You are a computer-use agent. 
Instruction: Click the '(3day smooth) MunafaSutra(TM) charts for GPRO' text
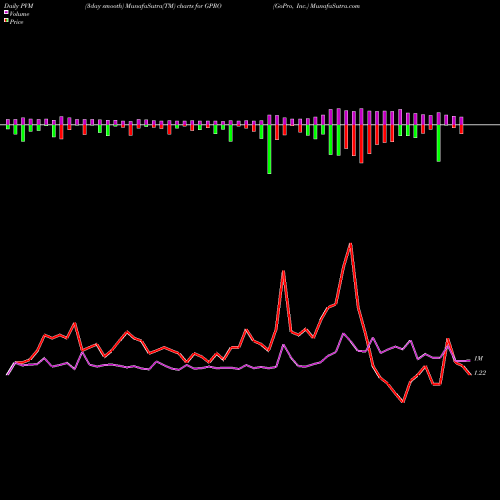tap(153, 6)
